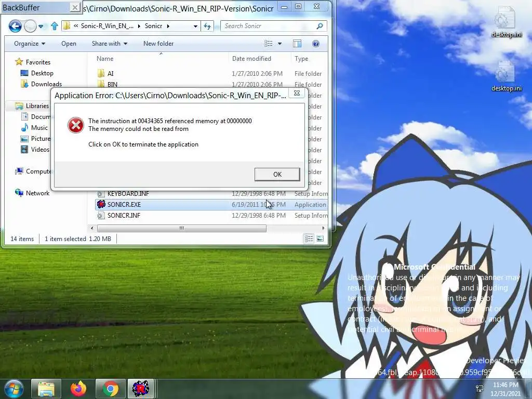
Task: Open the view options dropdown arrow
Action: [280, 44]
